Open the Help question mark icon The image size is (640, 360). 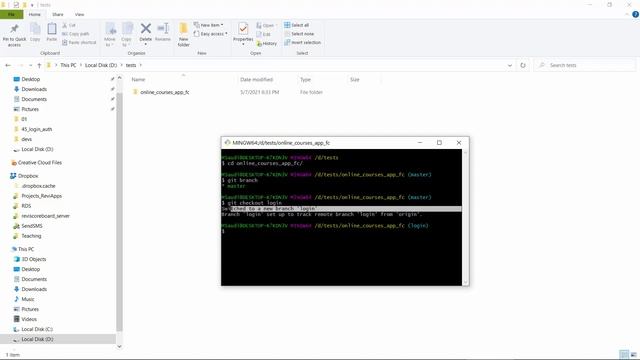pyautogui.click(x=635, y=14)
